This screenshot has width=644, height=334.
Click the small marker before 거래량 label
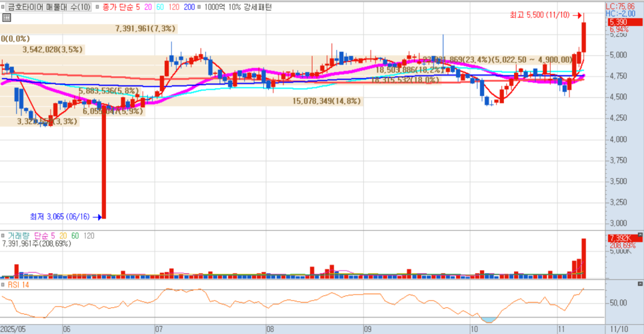point(3,236)
